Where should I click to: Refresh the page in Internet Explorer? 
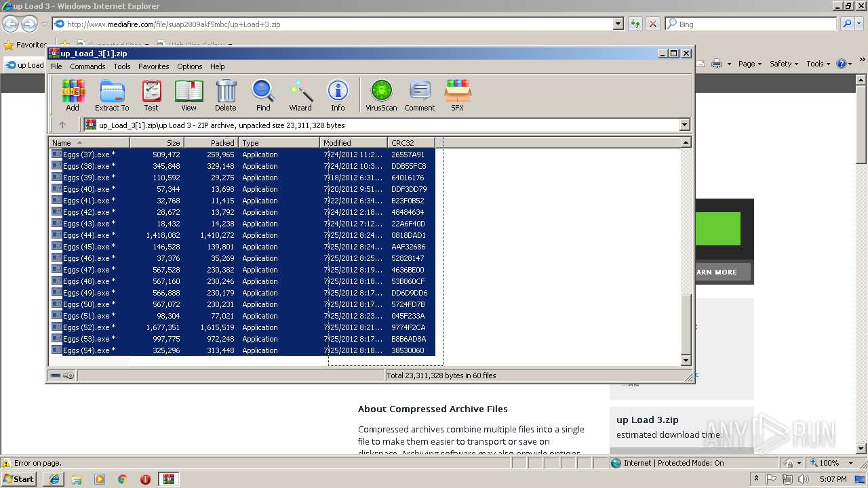click(635, 24)
